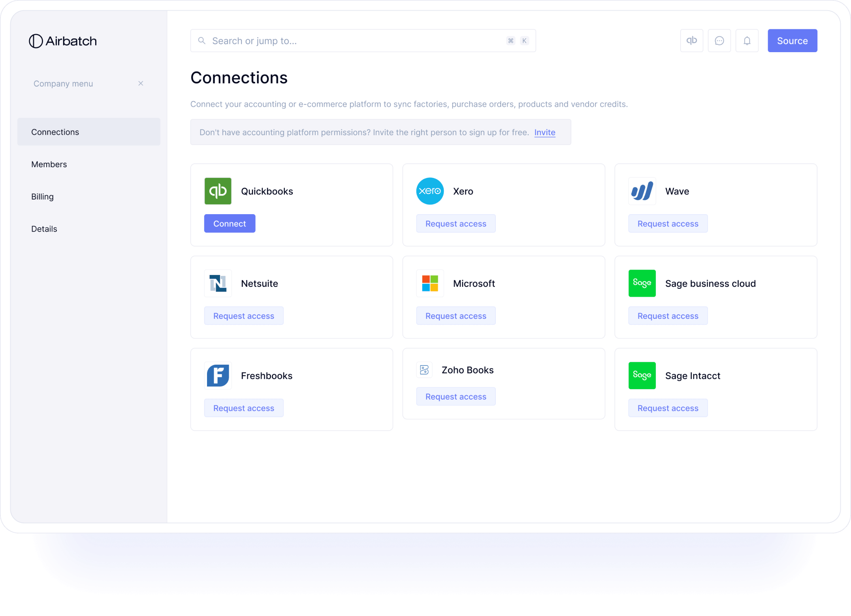The height and width of the screenshot is (616, 851).
Task: Open notifications bell
Action: [x=747, y=41]
